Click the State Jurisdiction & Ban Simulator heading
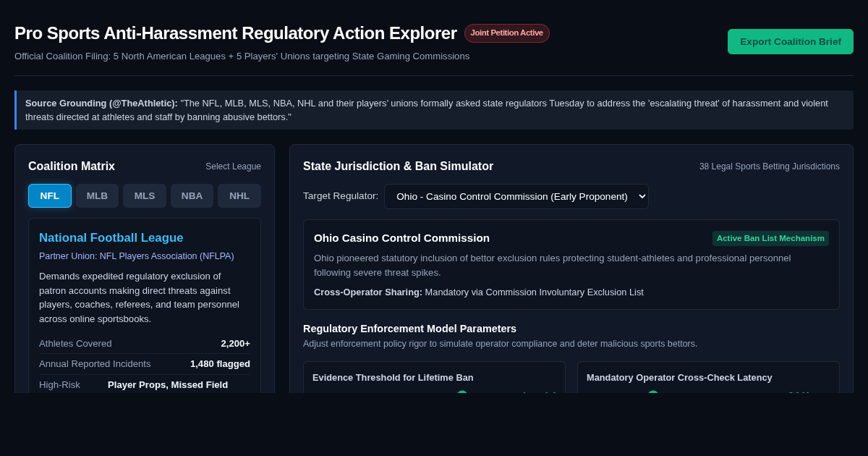 pyautogui.click(x=398, y=166)
